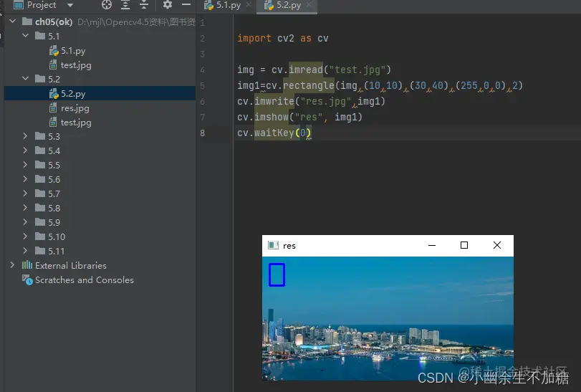This screenshot has height=392, width=581.
Task: Click the rectangle call on line 5
Action: [309, 85]
